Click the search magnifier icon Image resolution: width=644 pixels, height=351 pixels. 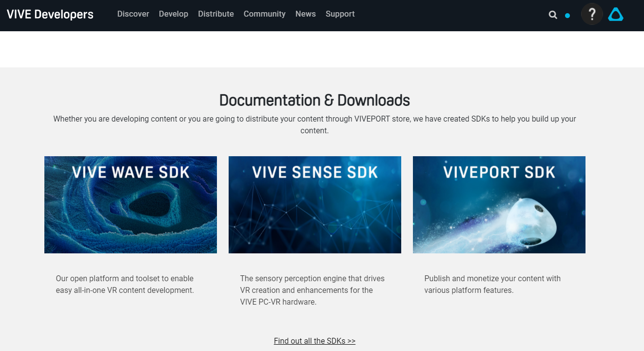coord(553,15)
